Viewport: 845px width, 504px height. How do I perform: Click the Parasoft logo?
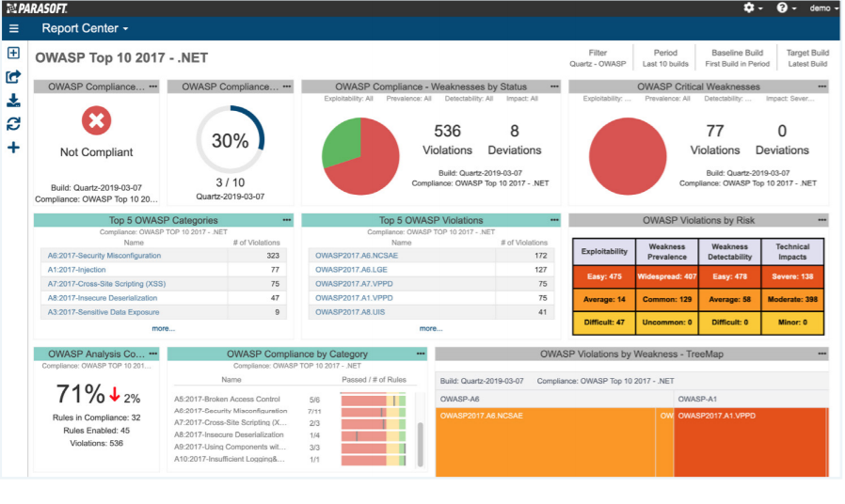tap(37, 8)
